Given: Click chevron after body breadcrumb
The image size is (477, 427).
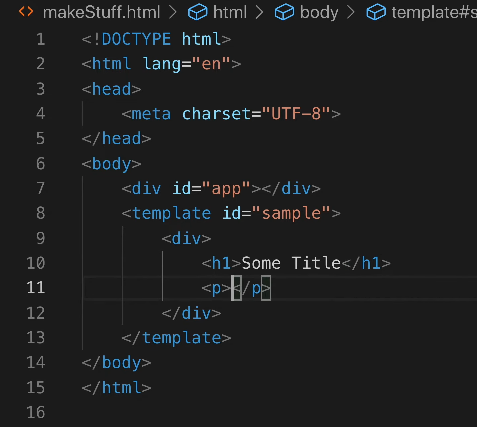Looking at the screenshot, I should pyautogui.click(x=351, y=12).
